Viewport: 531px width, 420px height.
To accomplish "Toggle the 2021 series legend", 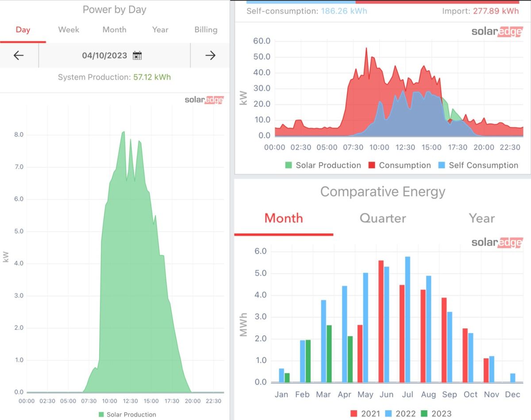I will [x=366, y=414].
